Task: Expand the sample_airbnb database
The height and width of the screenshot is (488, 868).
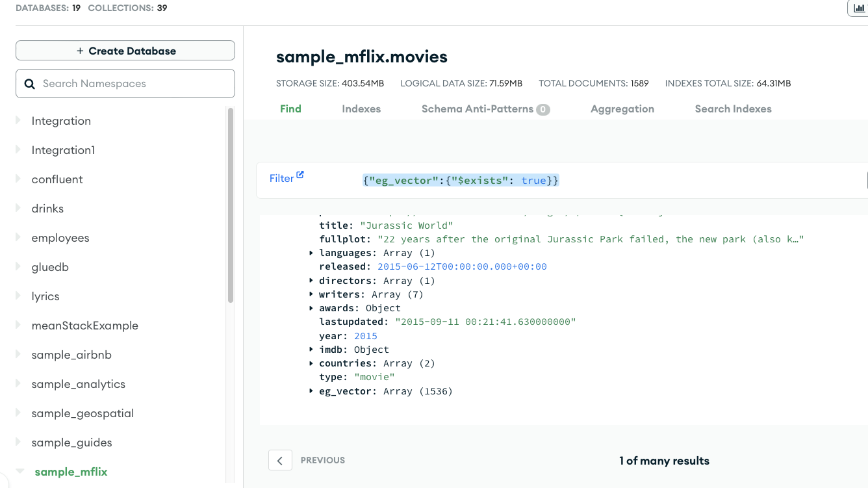Action: pos(18,354)
